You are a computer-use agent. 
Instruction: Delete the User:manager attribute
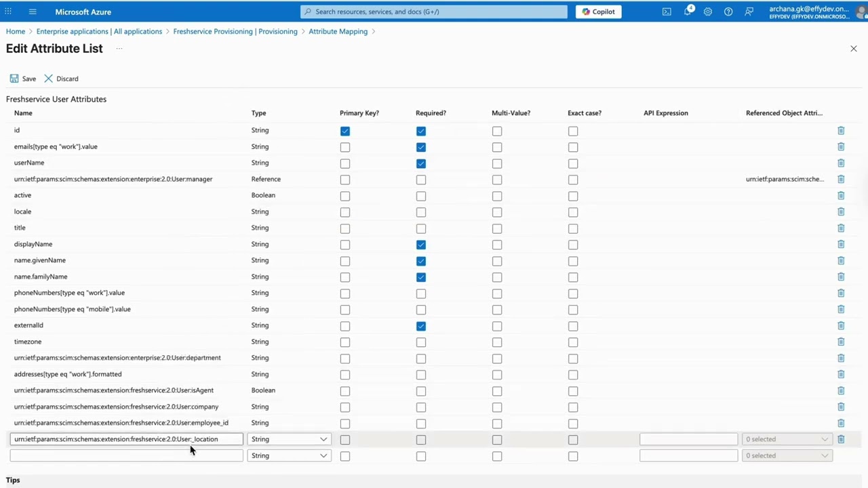(841, 179)
